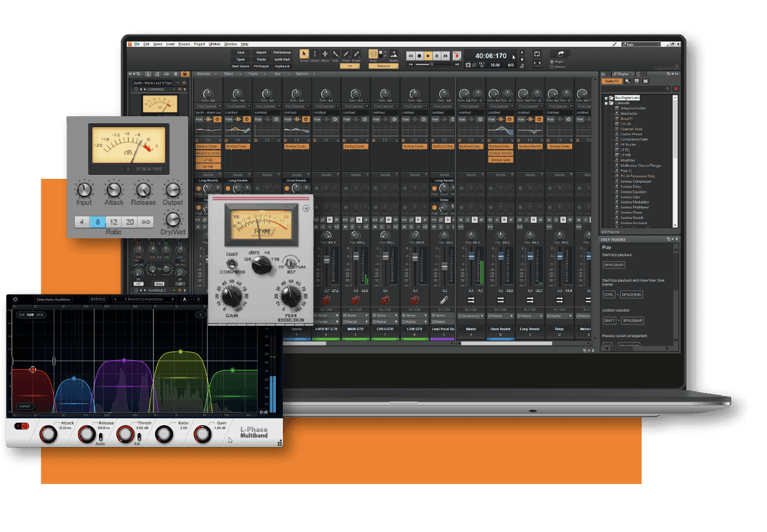The height and width of the screenshot is (532, 767).
Task: Open the 5 Band Compressor preset dropdown
Action: point(146,299)
